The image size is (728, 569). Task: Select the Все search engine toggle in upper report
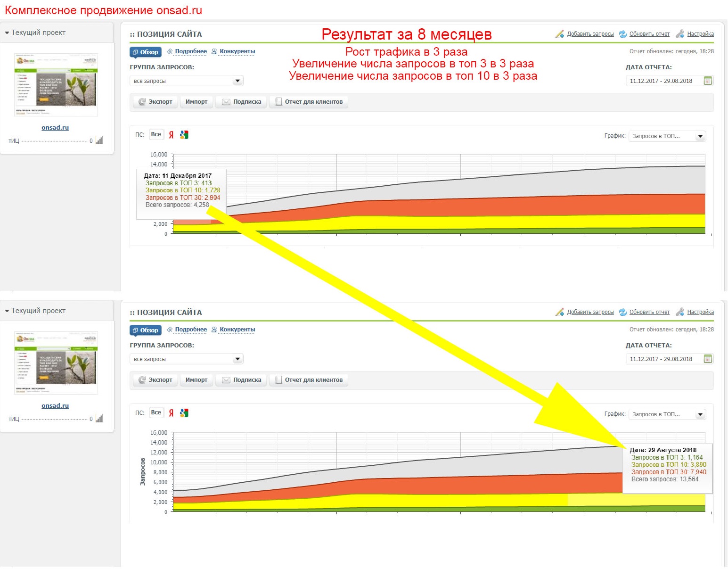click(x=156, y=134)
